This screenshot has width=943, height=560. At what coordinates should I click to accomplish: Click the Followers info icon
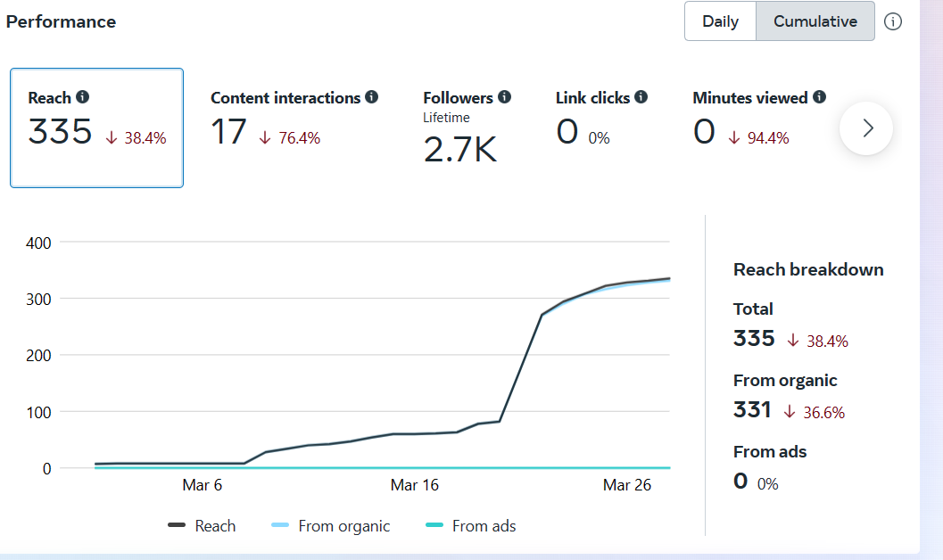point(505,97)
